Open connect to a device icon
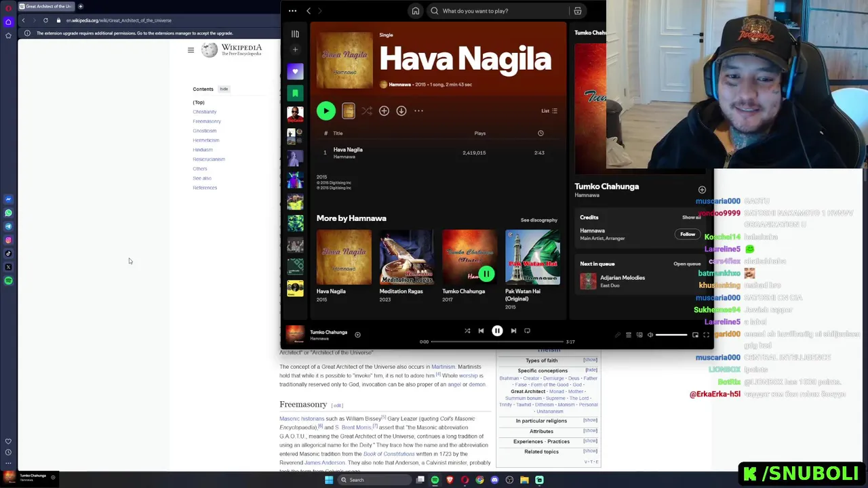 (x=639, y=335)
